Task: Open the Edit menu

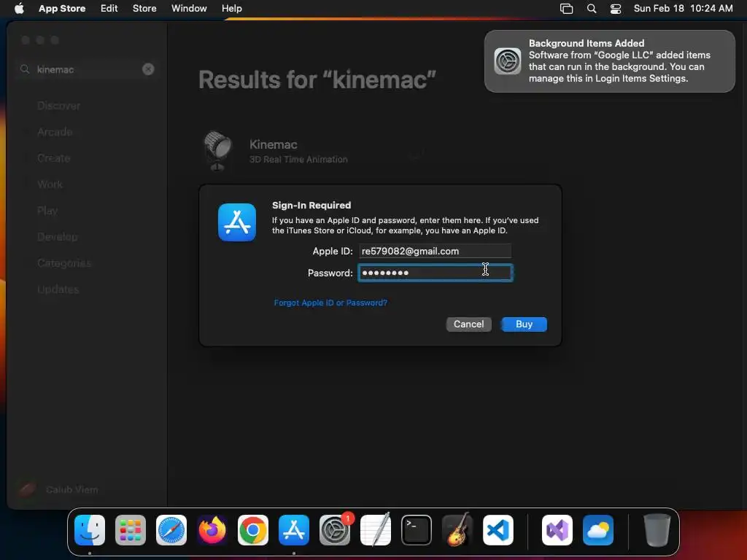Action: click(x=109, y=8)
